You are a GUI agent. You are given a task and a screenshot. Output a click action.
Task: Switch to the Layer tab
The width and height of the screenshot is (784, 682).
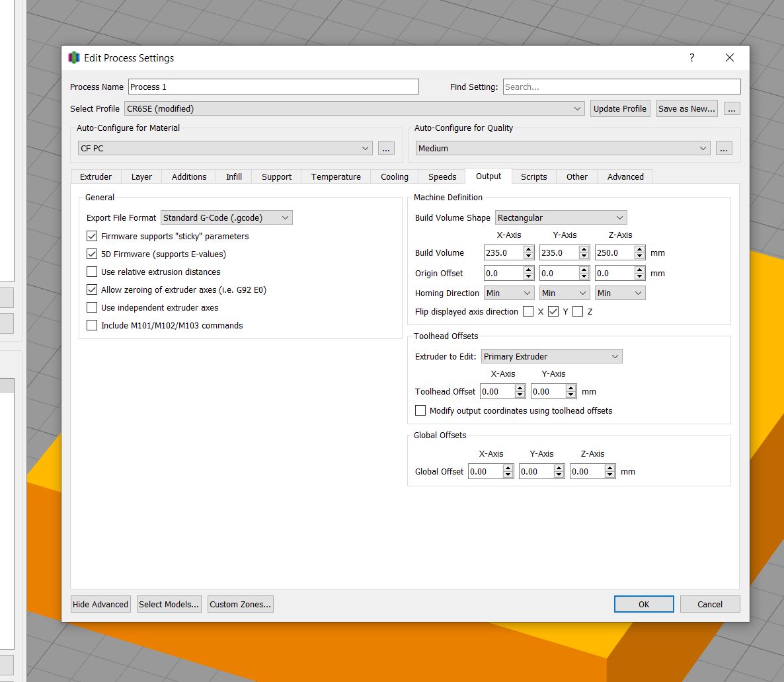point(141,176)
